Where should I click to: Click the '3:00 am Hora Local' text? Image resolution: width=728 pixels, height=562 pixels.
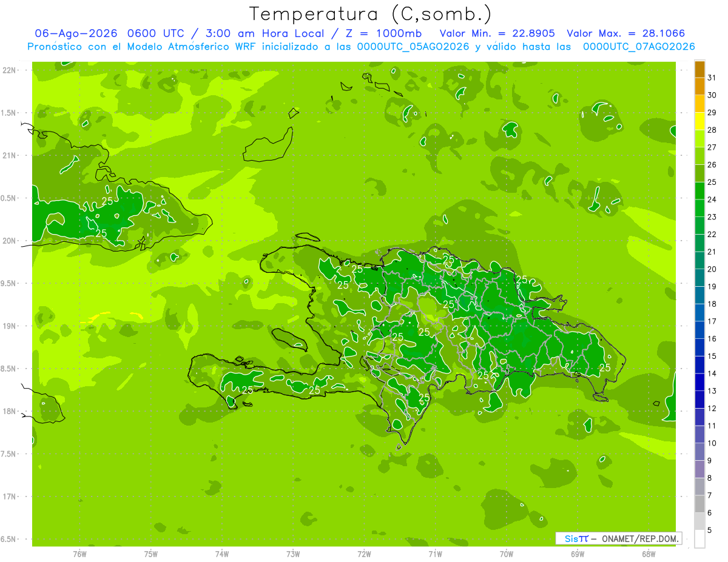[x=265, y=33]
